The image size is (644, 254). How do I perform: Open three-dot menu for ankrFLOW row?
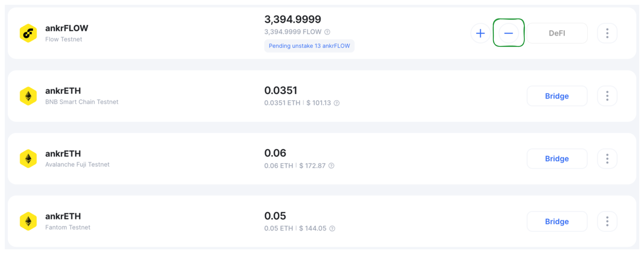tap(607, 33)
